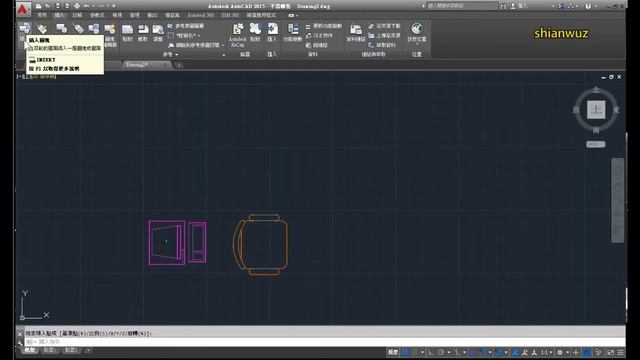
Task: Click the Plot printer quick-access icon
Action: pyautogui.click(x=77, y=6)
